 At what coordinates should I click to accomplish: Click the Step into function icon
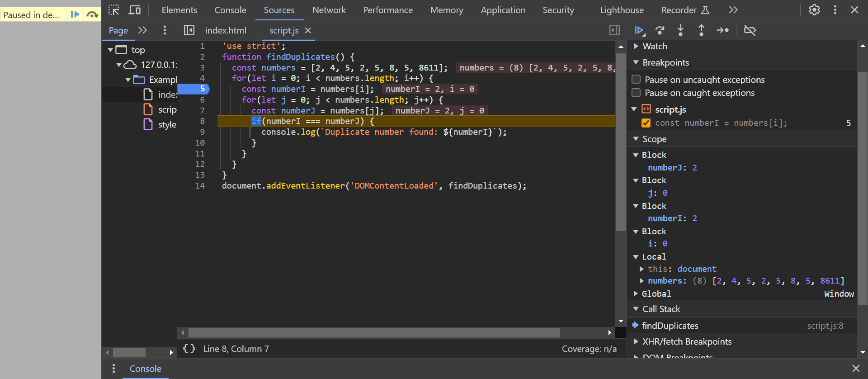680,30
